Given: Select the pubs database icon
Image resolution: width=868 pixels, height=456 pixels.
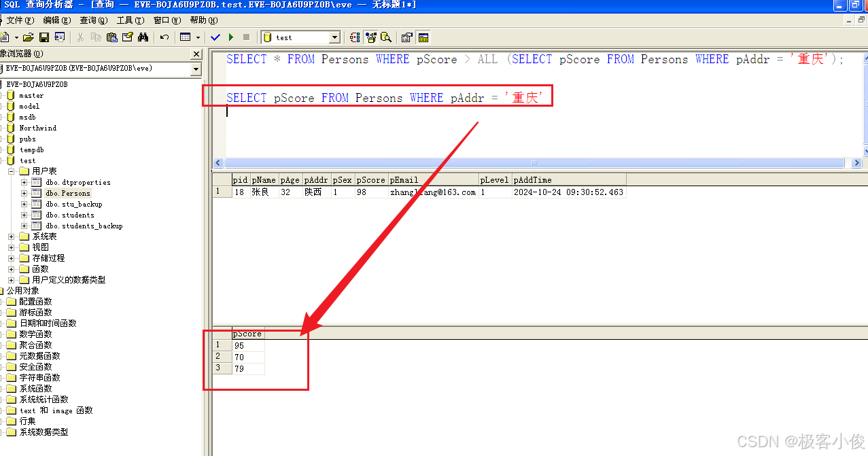Looking at the screenshot, I should coord(10,139).
